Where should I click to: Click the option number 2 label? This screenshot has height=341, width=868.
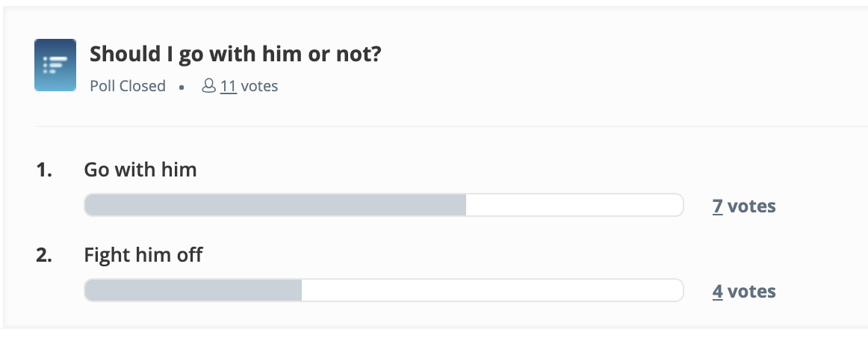(x=44, y=255)
